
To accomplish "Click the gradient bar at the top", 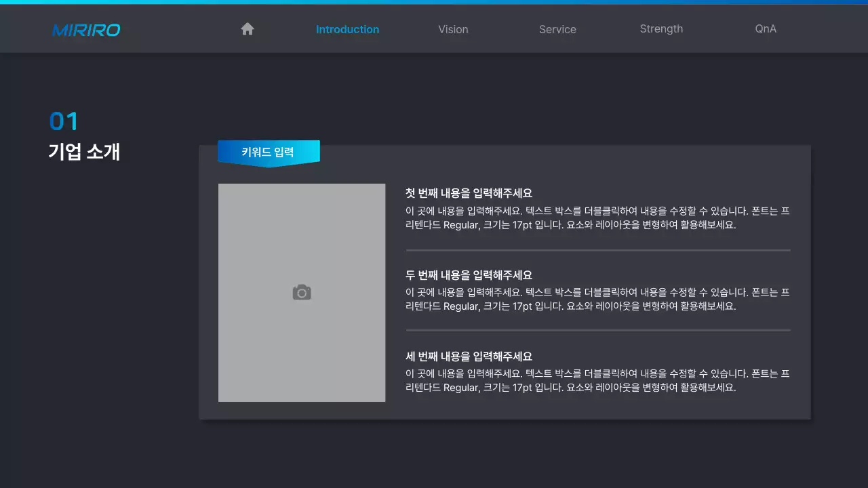I will click(x=434, y=2).
